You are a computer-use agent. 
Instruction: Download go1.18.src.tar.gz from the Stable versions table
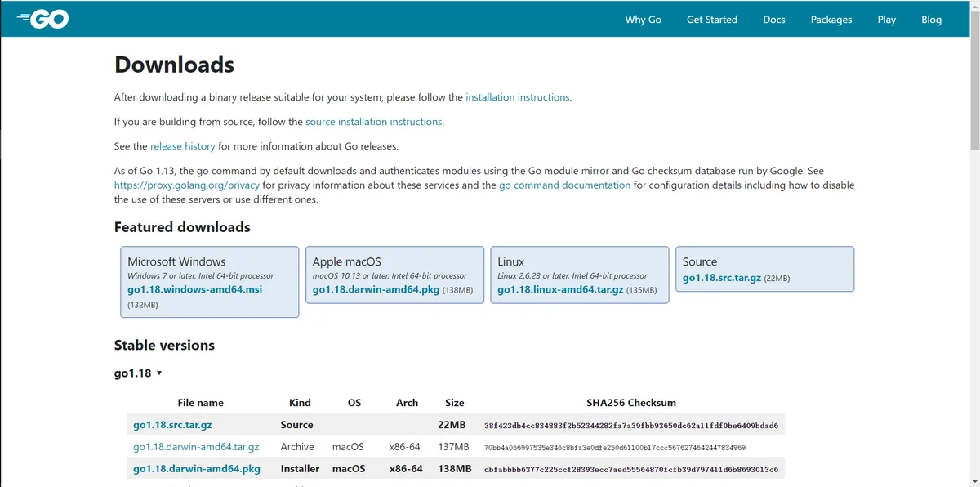[172, 425]
